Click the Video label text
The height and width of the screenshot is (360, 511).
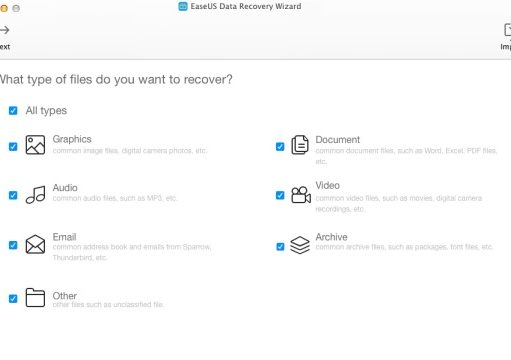tap(328, 185)
